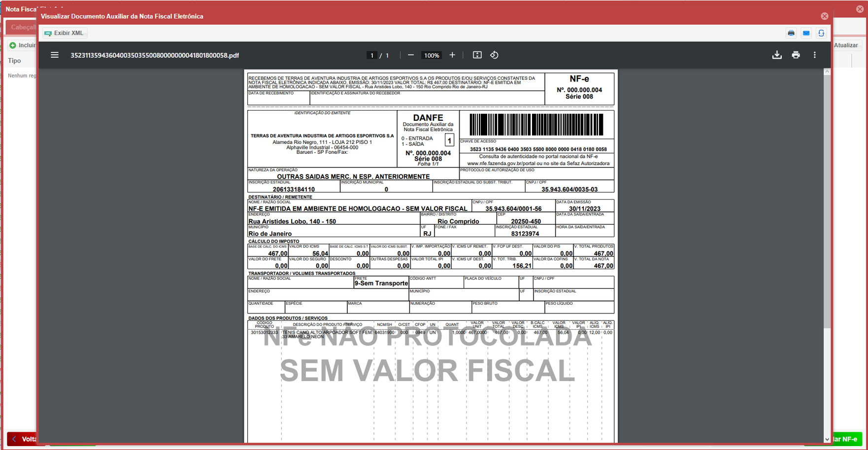The height and width of the screenshot is (450, 868).
Task: Open PDF viewer more actions menu
Action: 814,55
